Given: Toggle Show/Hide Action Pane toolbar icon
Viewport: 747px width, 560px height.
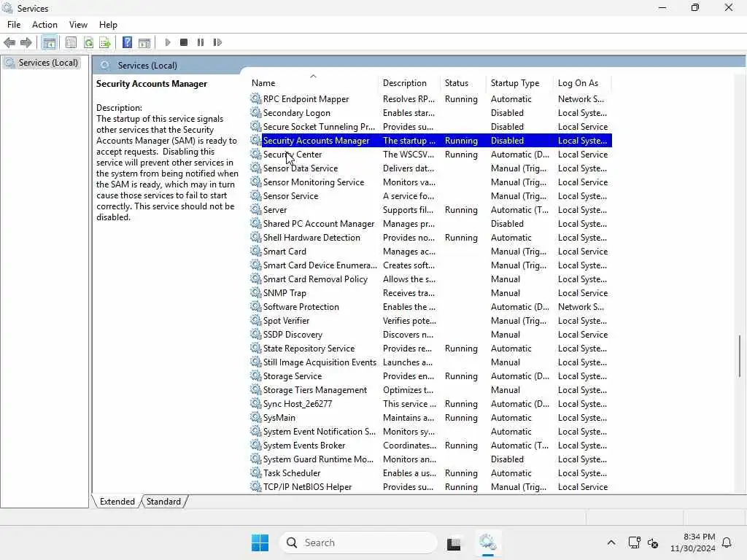Looking at the screenshot, I should pyautogui.click(x=144, y=42).
